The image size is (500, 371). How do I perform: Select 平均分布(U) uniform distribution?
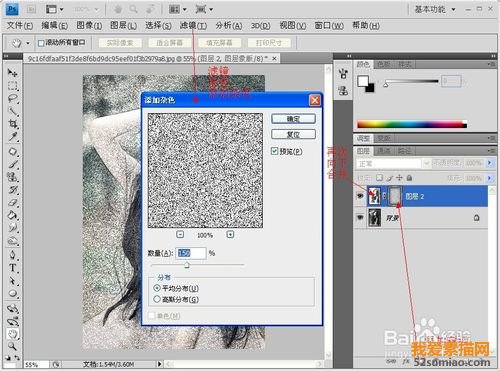[x=157, y=288]
